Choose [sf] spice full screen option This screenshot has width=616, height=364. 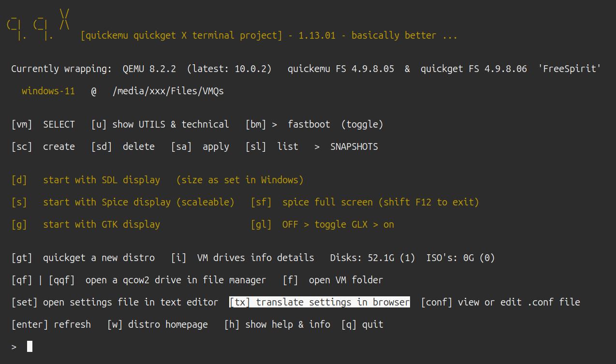(x=365, y=202)
